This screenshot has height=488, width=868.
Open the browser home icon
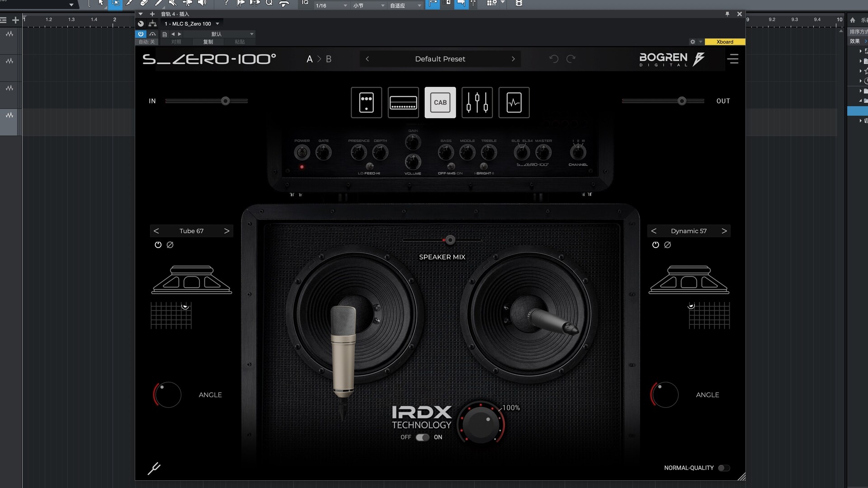(x=853, y=20)
